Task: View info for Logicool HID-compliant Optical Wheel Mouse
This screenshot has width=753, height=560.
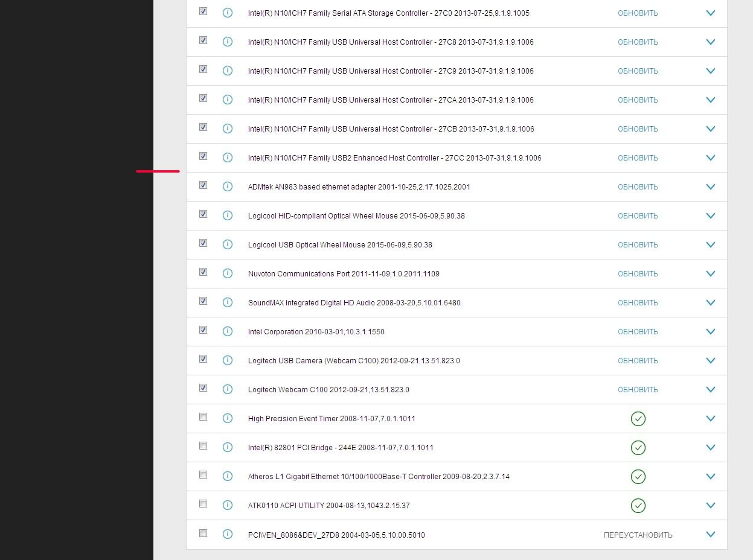Action: (228, 215)
